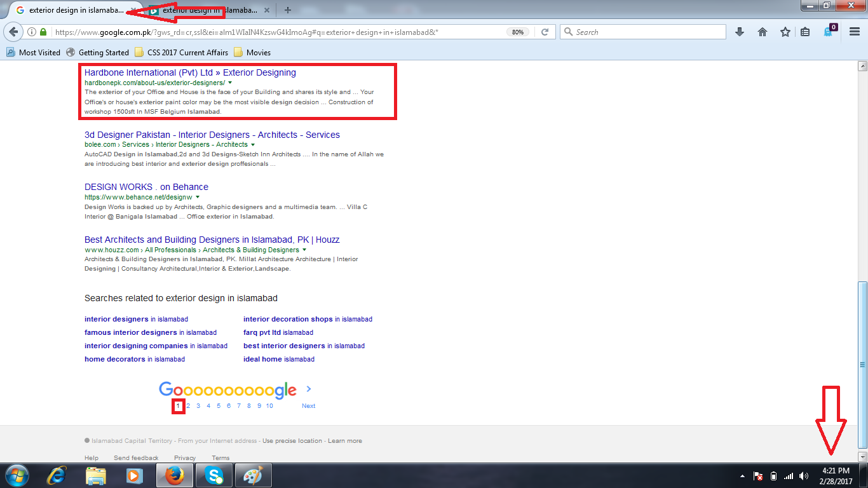Image resolution: width=868 pixels, height=488 pixels.
Task: Click 'Use precise location' link
Action: (292, 440)
